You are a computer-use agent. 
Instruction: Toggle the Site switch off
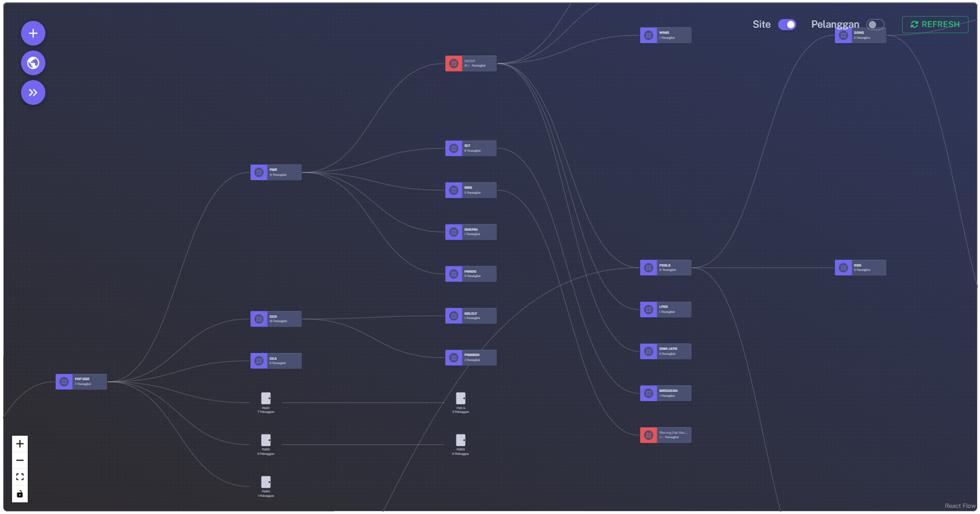coord(787,24)
